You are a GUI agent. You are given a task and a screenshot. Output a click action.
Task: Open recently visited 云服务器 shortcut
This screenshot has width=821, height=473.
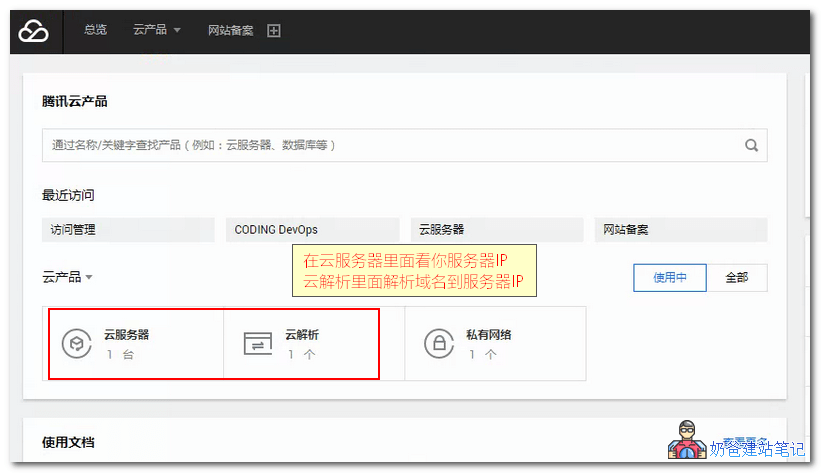(497, 229)
